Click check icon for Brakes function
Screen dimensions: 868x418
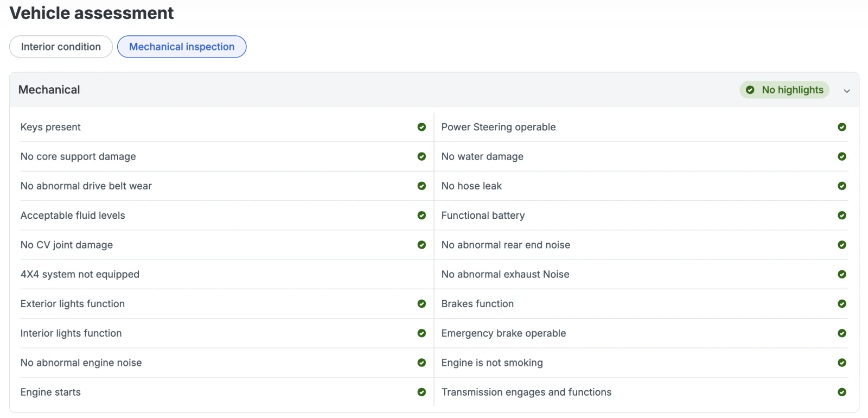842,304
